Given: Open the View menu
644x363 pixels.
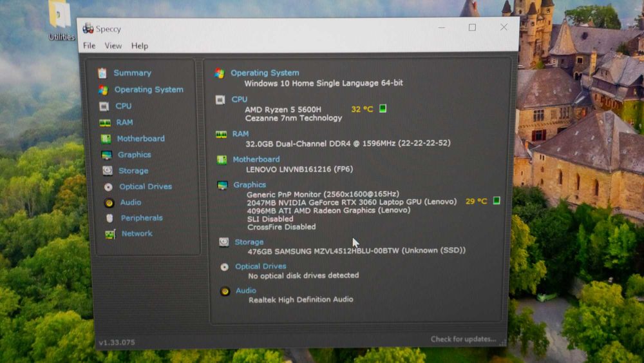Looking at the screenshot, I should click(x=113, y=46).
